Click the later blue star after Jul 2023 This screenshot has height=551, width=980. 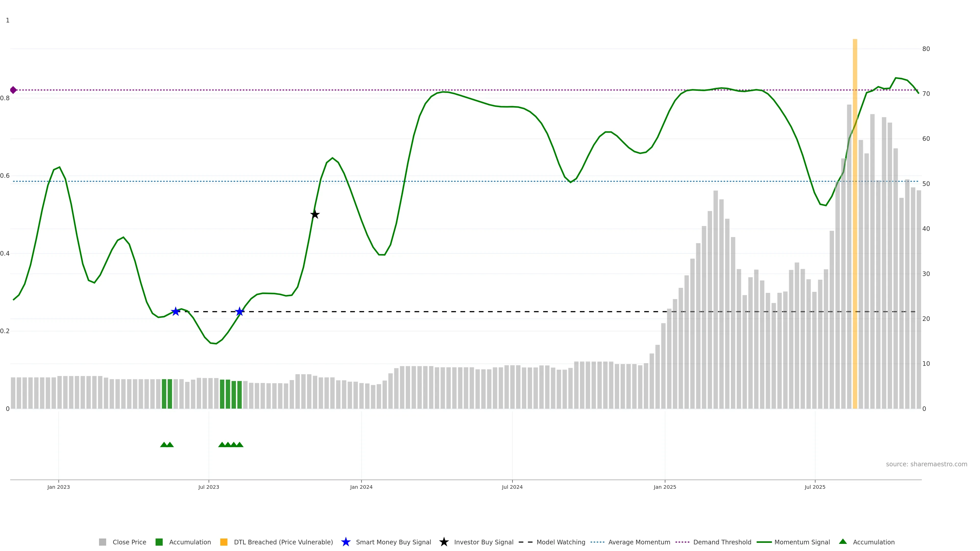click(x=239, y=312)
